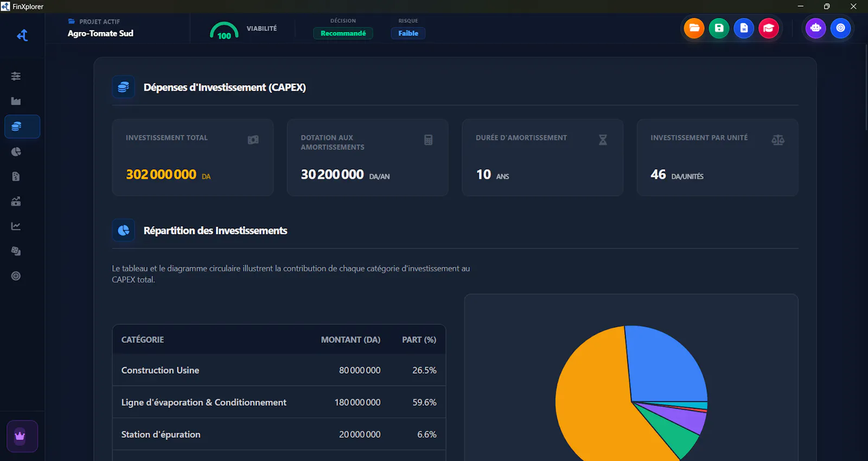Click the folder icon next to Projet Actif

pyautogui.click(x=72, y=21)
